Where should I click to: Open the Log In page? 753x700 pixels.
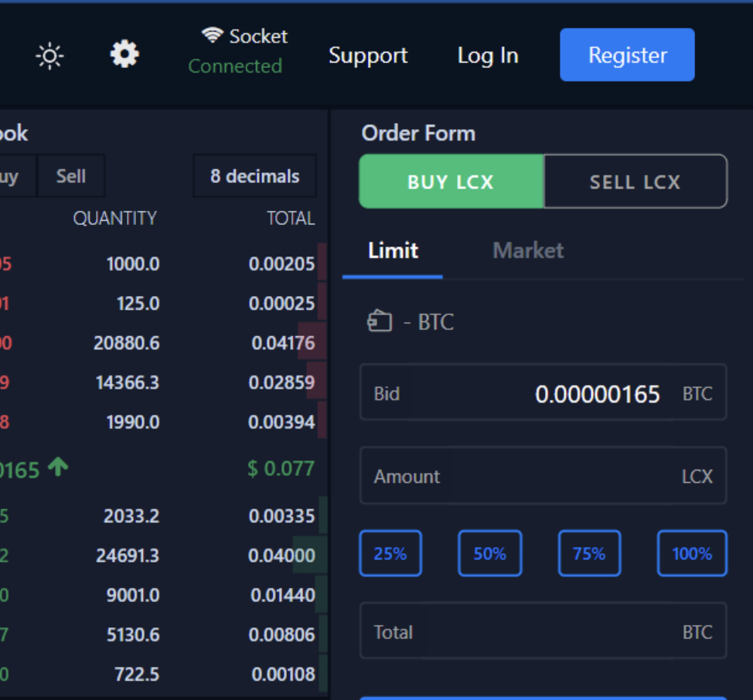(x=488, y=56)
